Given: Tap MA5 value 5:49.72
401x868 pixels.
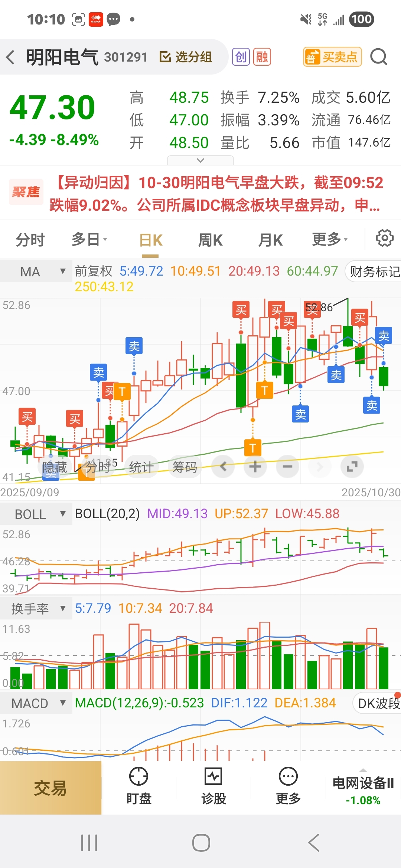Looking at the screenshot, I should [141, 271].
